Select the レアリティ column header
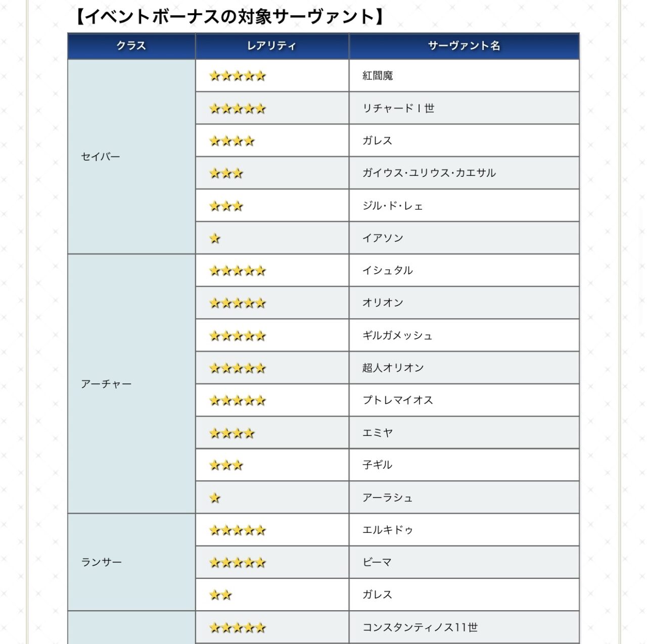The image size is (647, 644). pos(271,46)
